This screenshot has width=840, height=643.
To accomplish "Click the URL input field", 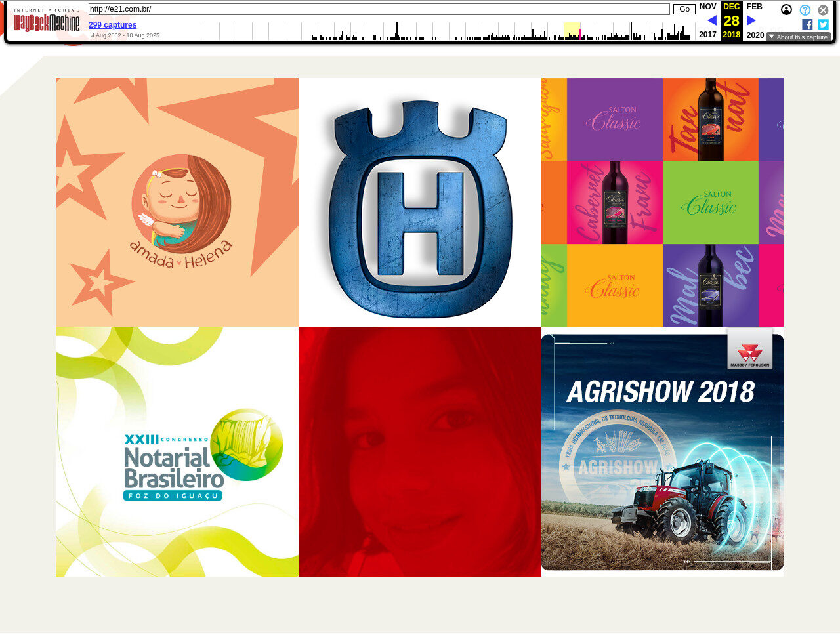I will point(379,9).
